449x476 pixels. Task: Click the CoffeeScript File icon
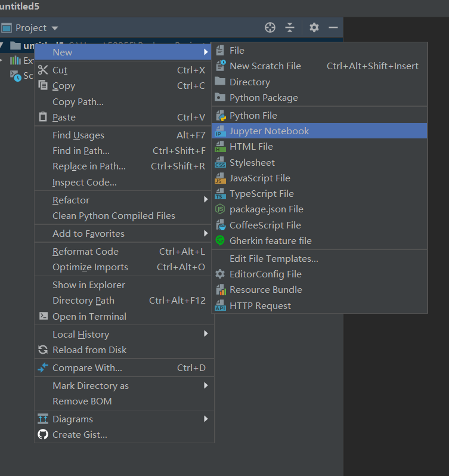pos(221,225)
